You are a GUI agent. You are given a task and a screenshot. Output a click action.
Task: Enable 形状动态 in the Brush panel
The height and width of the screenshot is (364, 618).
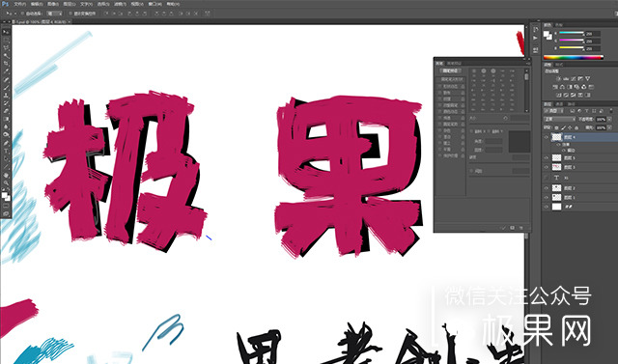point(439,86)
